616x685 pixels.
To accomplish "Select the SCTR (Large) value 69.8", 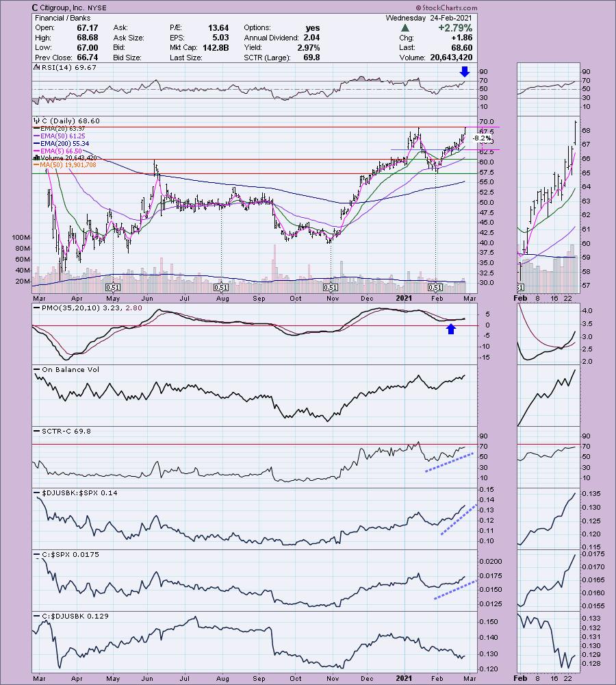I will (x=311, y=58).
